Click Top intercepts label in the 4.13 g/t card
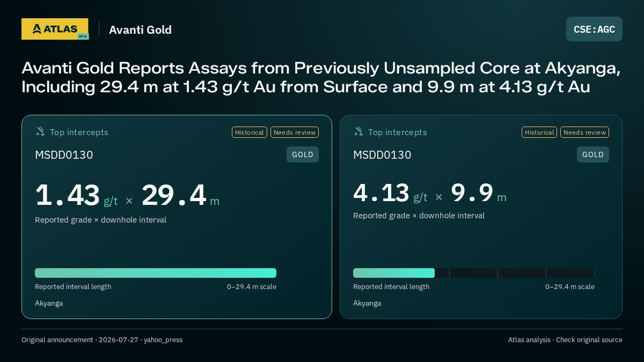This screenshot has width=644, height=362. (397, 132)
